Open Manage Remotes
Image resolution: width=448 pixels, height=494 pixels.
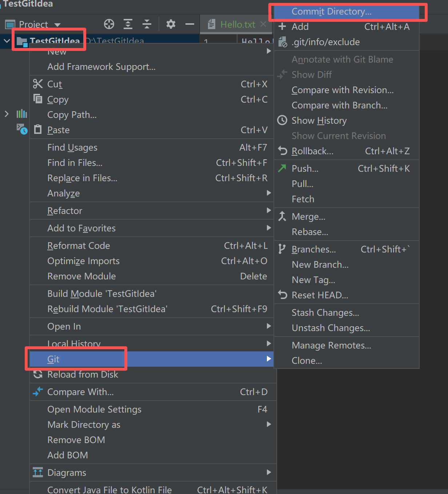(x=347, y=345)
